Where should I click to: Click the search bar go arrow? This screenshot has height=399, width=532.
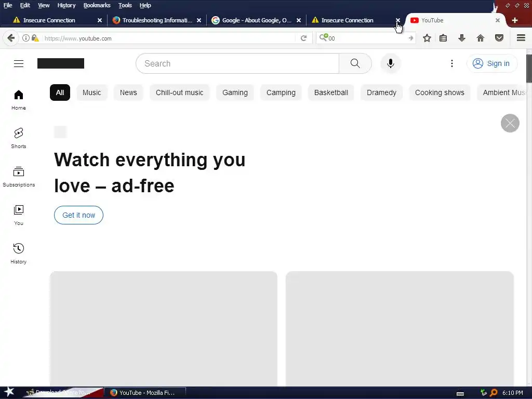point(410,38)
